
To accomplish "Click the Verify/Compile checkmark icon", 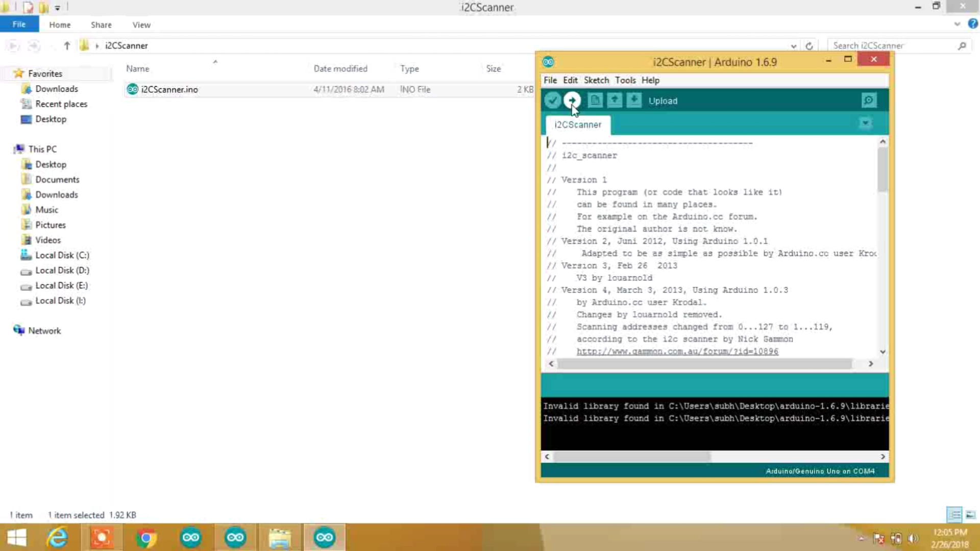I will click(x=552, y=100).
